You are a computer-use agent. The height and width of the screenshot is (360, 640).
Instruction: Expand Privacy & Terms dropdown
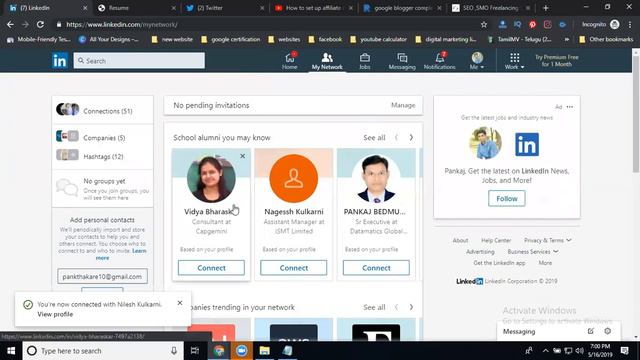coord(547,240)
